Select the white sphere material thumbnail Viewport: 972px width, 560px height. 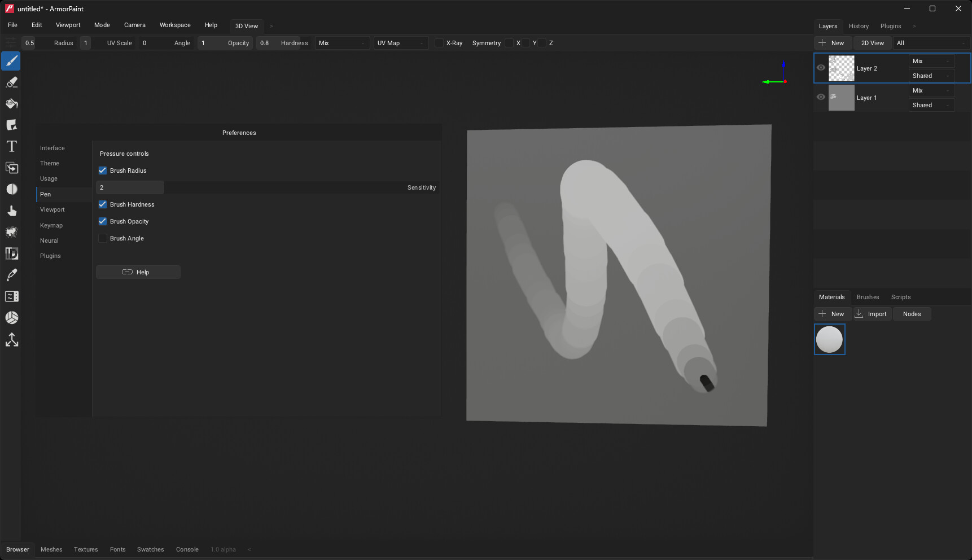click(x=829, y=339)
